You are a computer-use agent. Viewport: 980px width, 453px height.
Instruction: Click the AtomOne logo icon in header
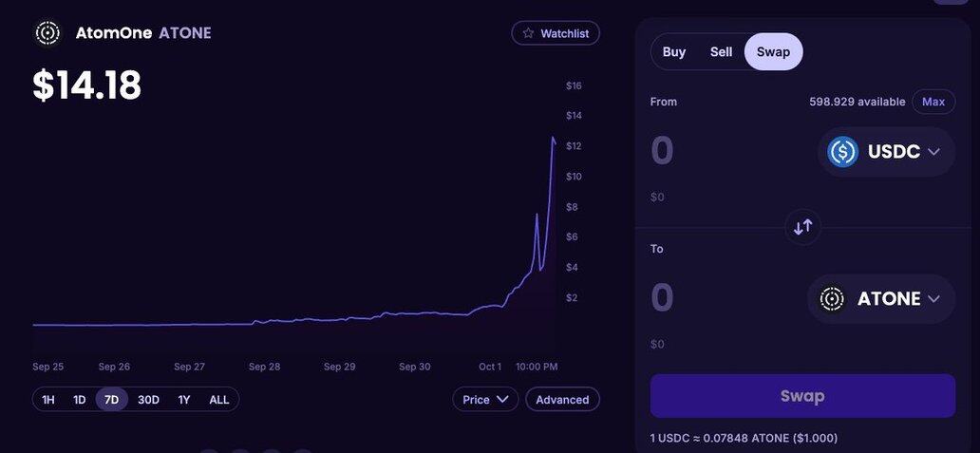point(47,33)
